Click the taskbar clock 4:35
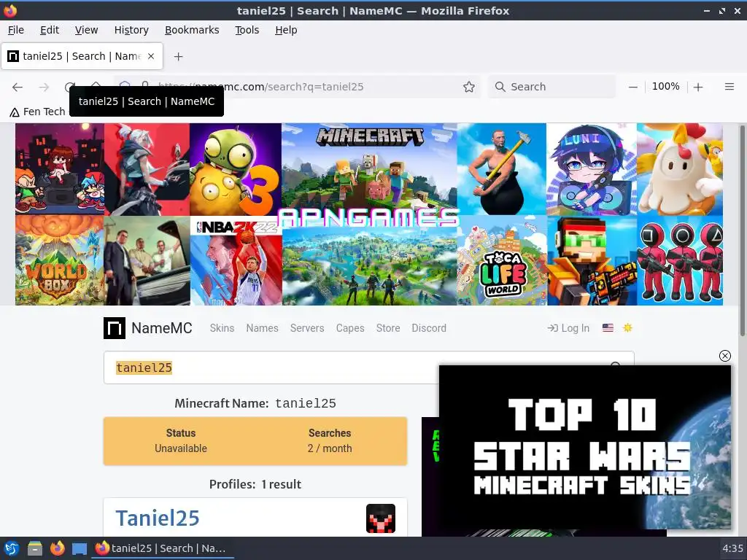 pos(732,548)
